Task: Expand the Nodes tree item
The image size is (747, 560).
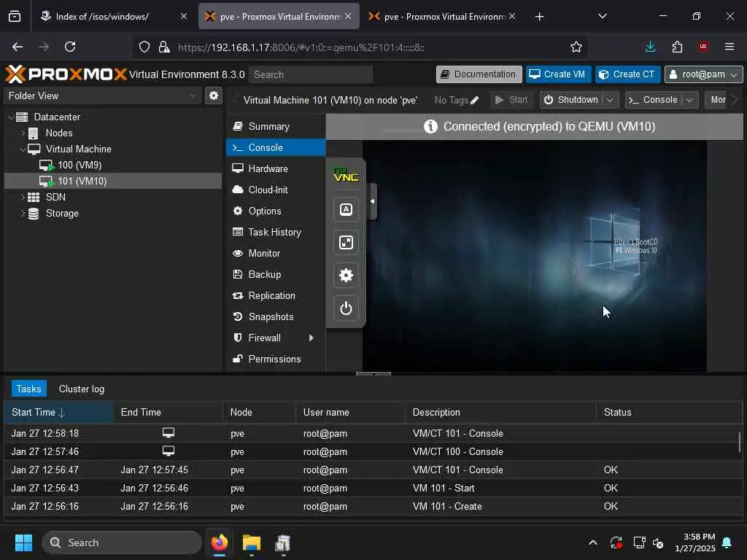Action: pos(23,133)
